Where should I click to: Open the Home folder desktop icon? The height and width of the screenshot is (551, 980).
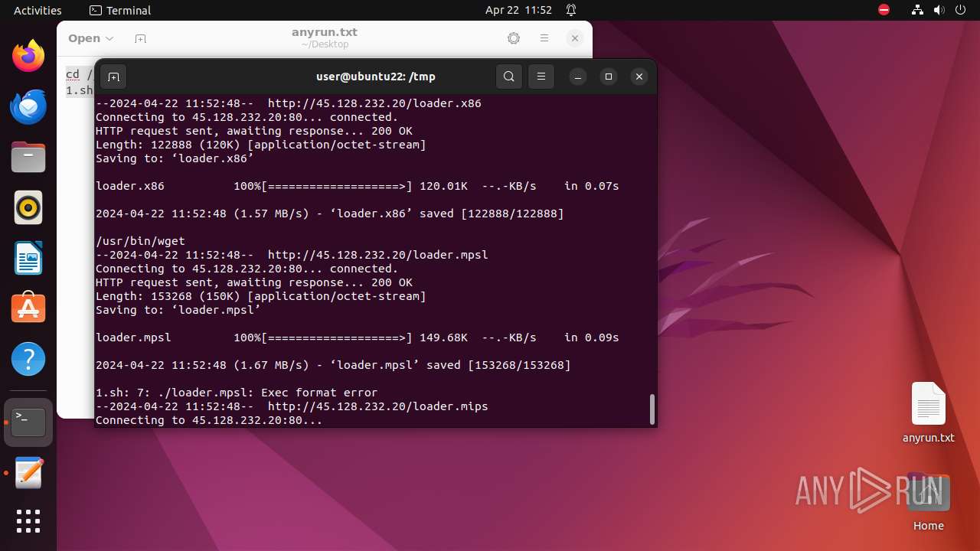928,503
